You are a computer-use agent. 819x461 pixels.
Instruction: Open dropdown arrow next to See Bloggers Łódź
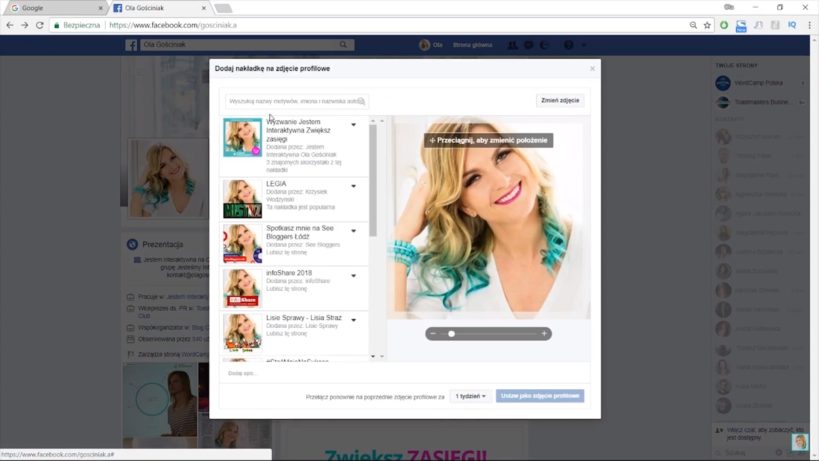(354, 231)
